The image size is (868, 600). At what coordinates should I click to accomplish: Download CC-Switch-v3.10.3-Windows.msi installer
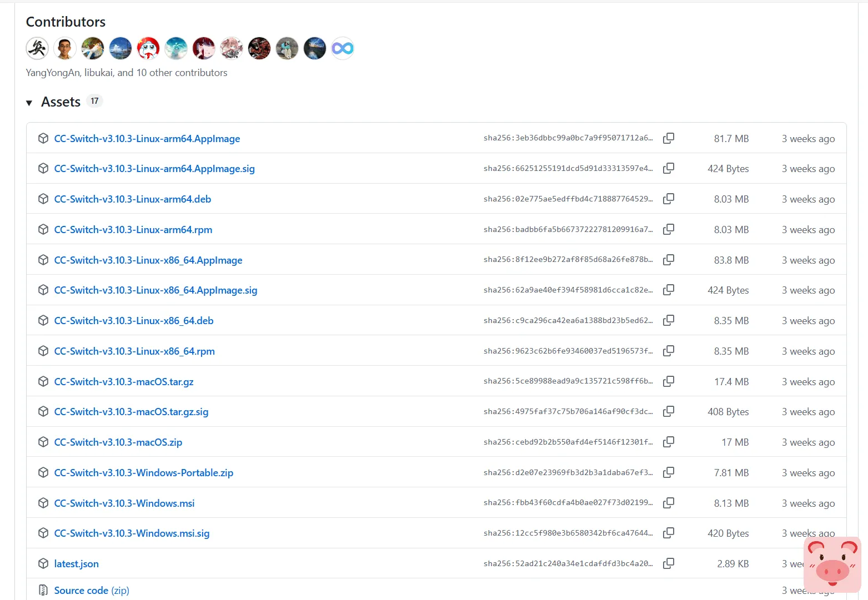[124, 503]
